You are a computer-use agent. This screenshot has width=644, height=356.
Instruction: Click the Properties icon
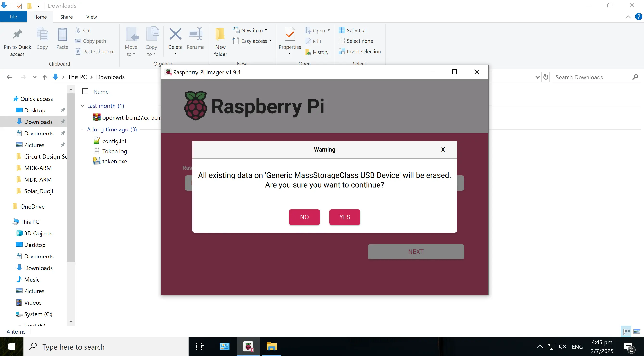point(290,34)
